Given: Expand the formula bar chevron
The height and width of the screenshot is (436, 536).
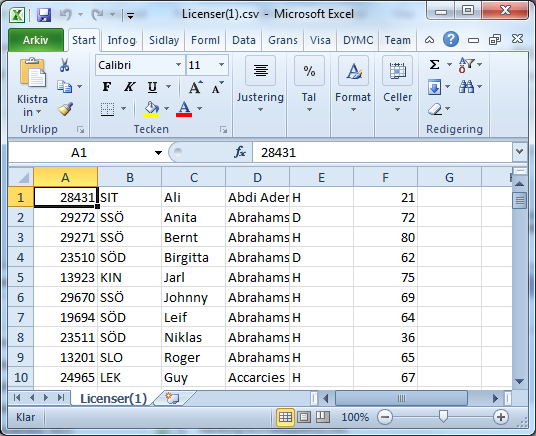Looking at the screenshot, I should point(520,151).
